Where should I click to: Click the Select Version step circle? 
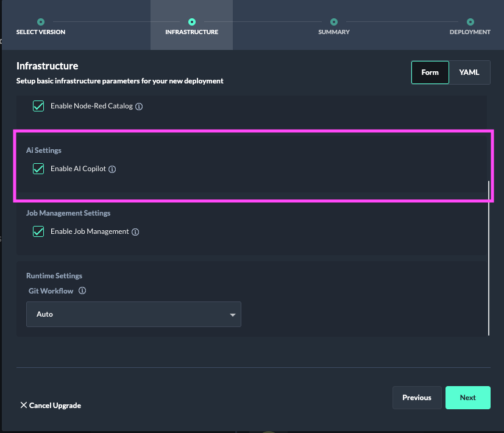point(41,22)
